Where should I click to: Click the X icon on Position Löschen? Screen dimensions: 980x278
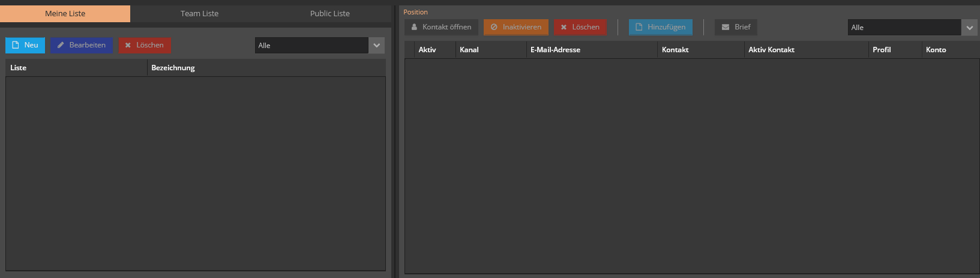(x=564, y=27)
